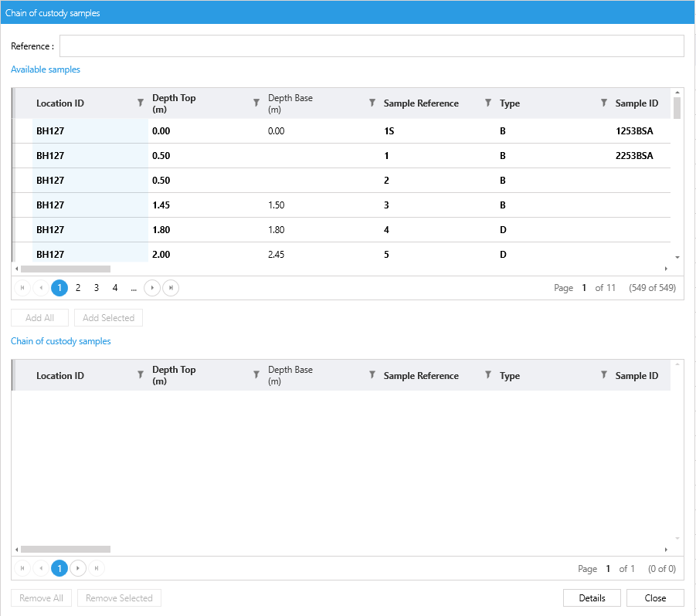Filter Type column in Available samples
696x616 pixels.
click(603, 103)
